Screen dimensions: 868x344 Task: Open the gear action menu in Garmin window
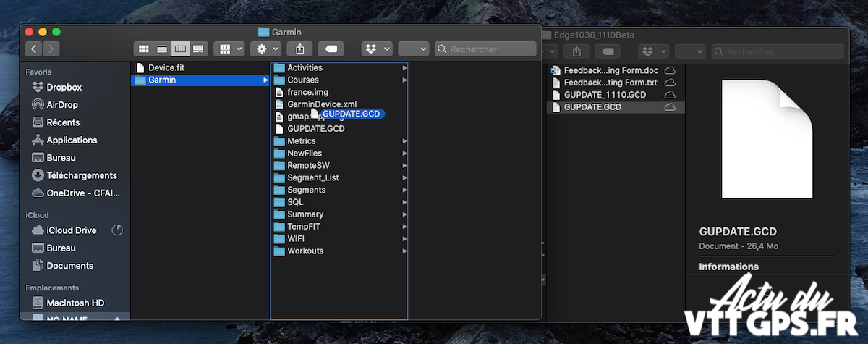(x=265, y=49)
